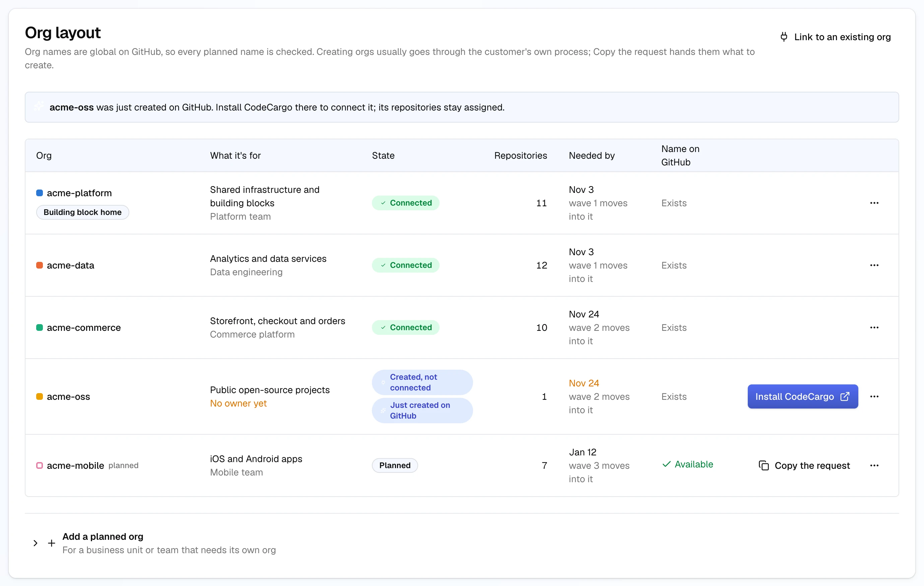Click the pink outlined acme-mobile marker

tap(40, 465)
